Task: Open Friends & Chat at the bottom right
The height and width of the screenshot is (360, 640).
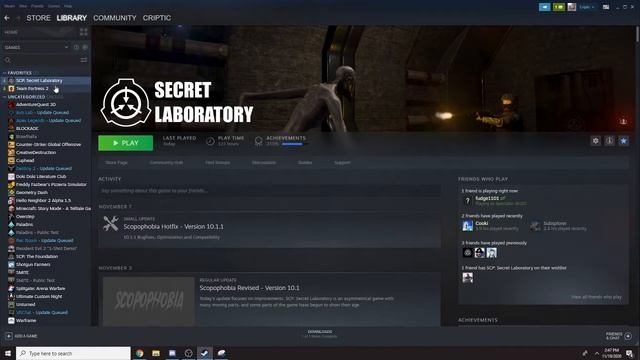Action: (618, 336)
